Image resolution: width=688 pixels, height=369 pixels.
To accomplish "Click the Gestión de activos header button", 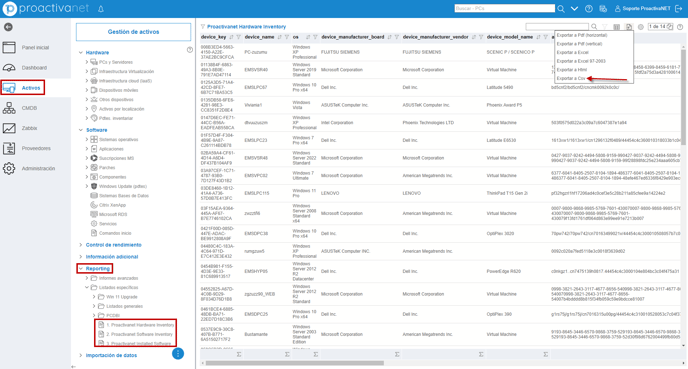I will pyautogui.click(x=133, y=32).
